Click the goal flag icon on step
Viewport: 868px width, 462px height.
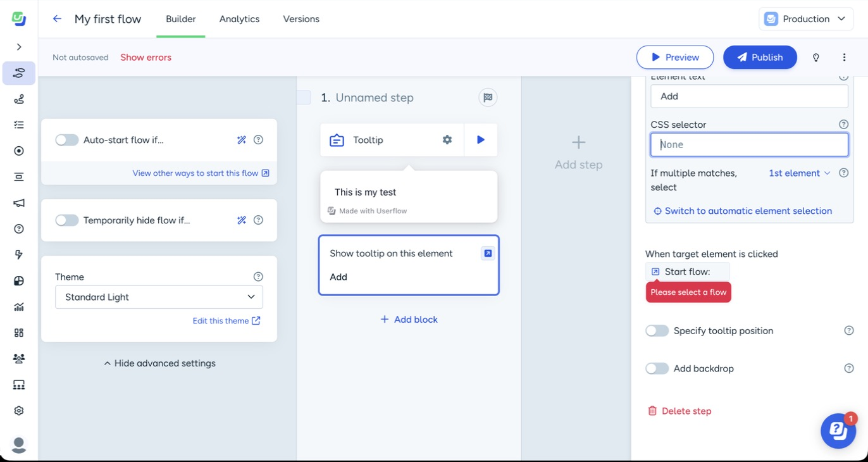tap(488, 97)
